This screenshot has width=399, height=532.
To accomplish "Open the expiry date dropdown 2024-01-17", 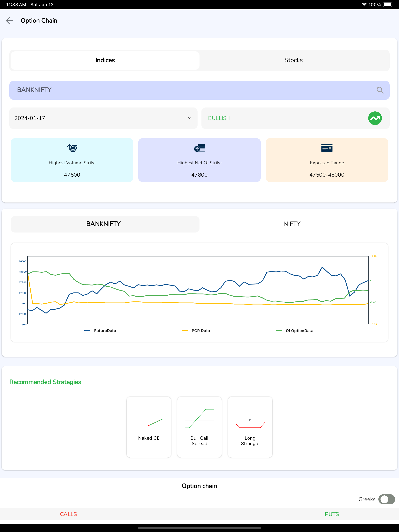I will click(x=103, y=118).
